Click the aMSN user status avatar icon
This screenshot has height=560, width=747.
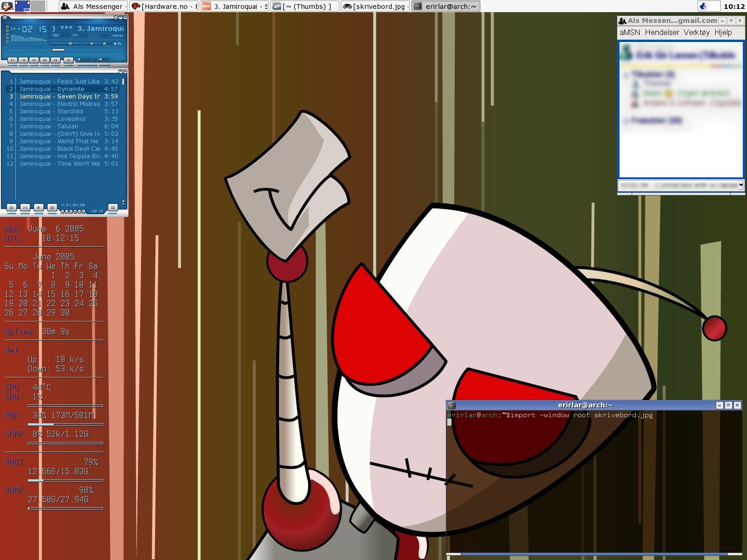point(627,53)
